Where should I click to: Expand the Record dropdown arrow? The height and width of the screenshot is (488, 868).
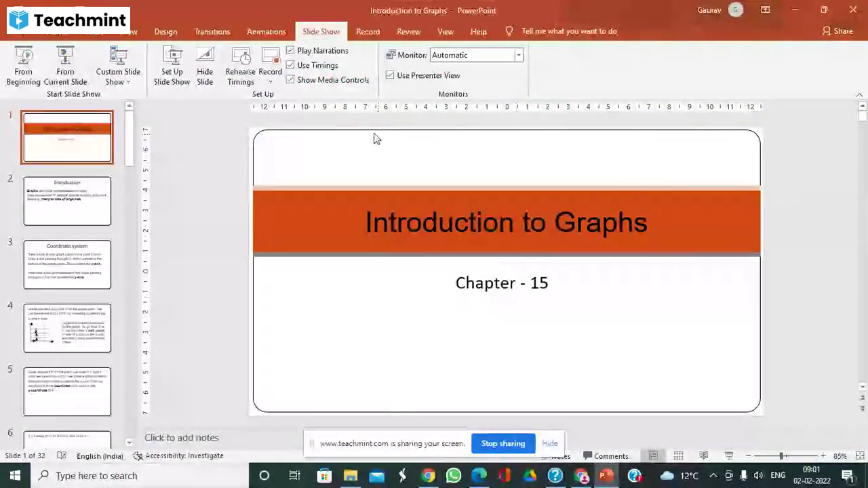click(270, 81)
